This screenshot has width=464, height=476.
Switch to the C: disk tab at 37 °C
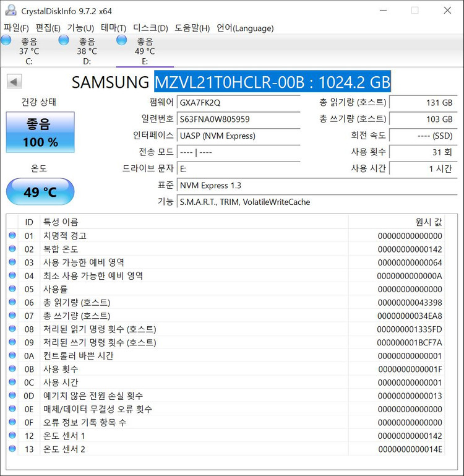[x=29, y=50]
